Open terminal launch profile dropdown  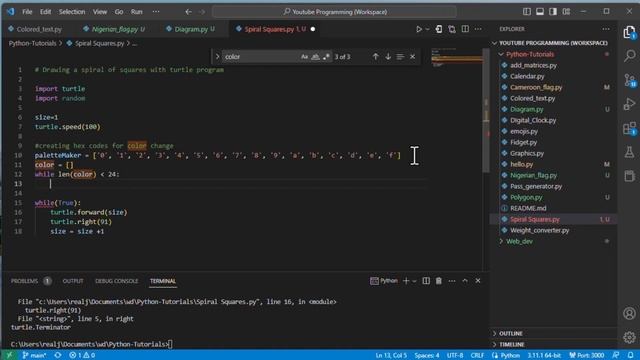tap(414, 281)
